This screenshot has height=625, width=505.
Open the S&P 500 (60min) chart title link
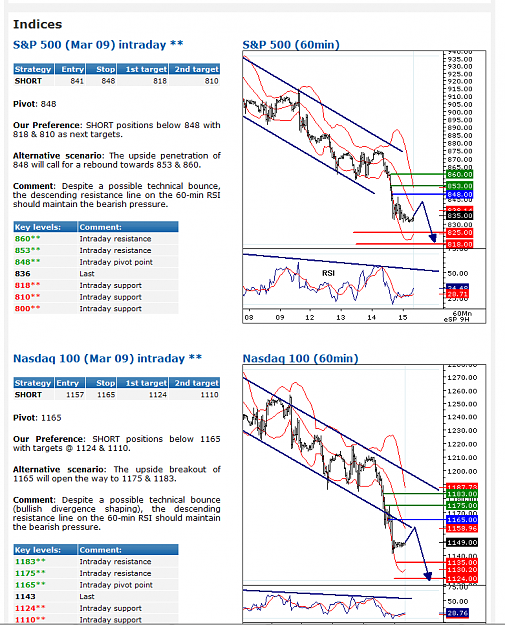tap(291, 45)
